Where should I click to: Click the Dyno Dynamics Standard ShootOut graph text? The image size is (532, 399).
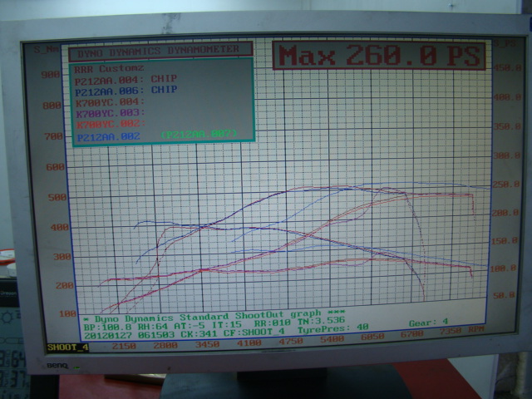[x=208, y=318]
